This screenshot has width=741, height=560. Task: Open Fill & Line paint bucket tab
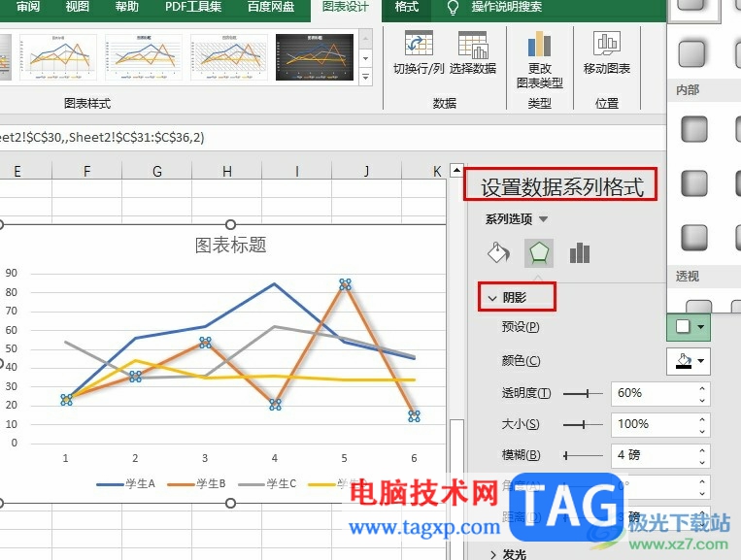[498, 252]
